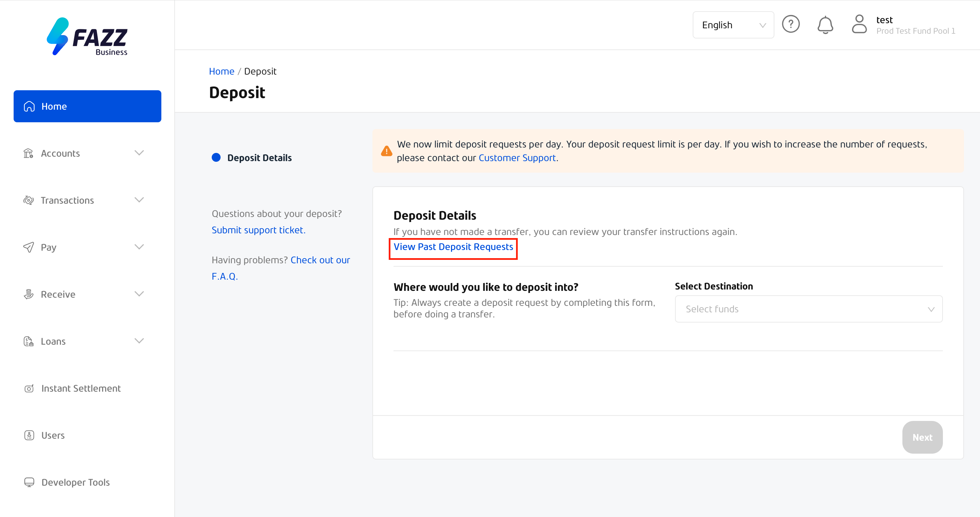Click the orange warning triangle icon

387,151
